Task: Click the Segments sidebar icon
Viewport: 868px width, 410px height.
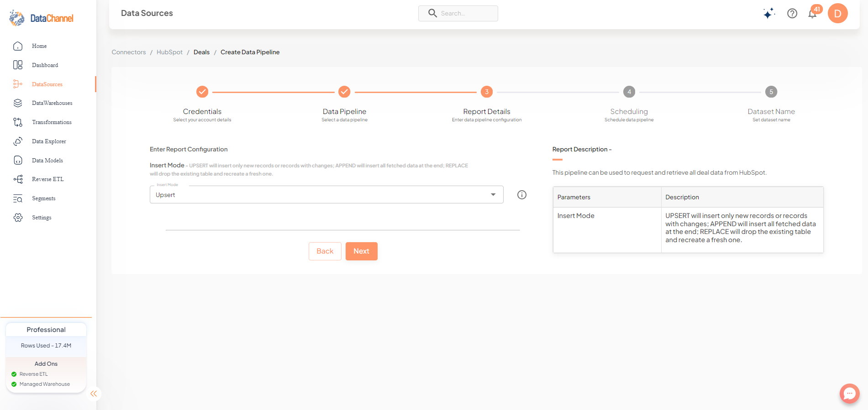Action: pyautogui.click(x=18, y=198)
